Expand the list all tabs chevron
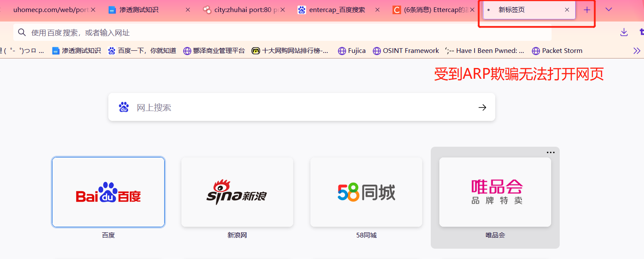644x259 pixels. click(x=609, y=9)
